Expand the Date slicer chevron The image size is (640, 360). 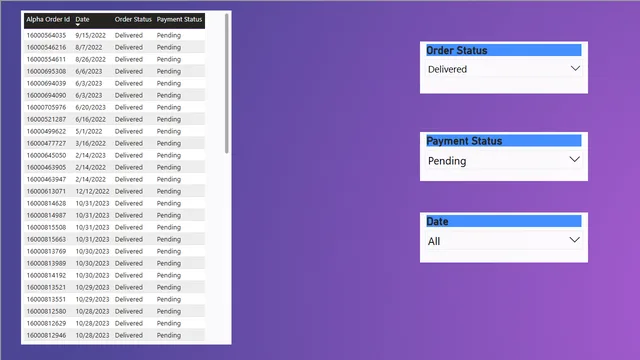(x=574, y=240)
